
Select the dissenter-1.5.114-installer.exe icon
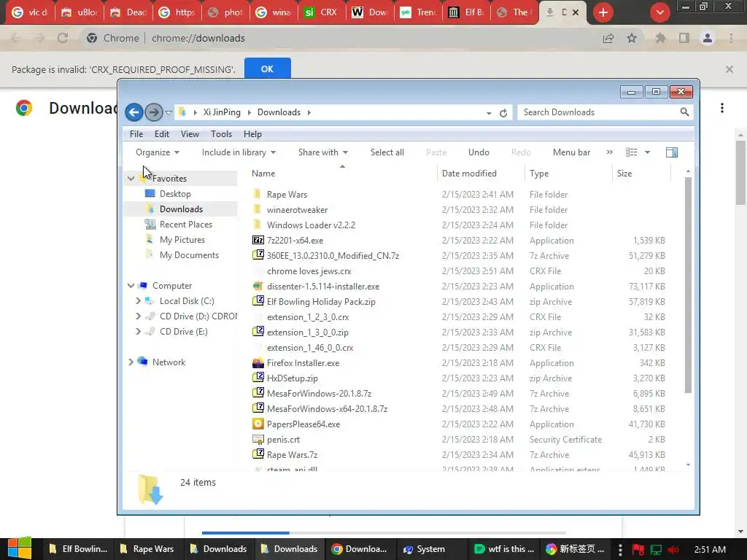pyautogui.click(x=258, y=286)
